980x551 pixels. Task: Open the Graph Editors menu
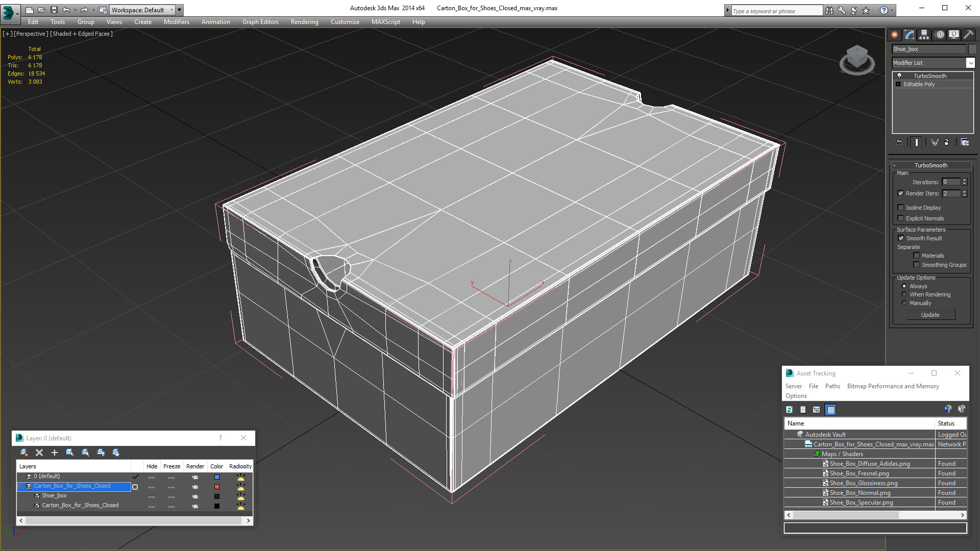[260, 22]
